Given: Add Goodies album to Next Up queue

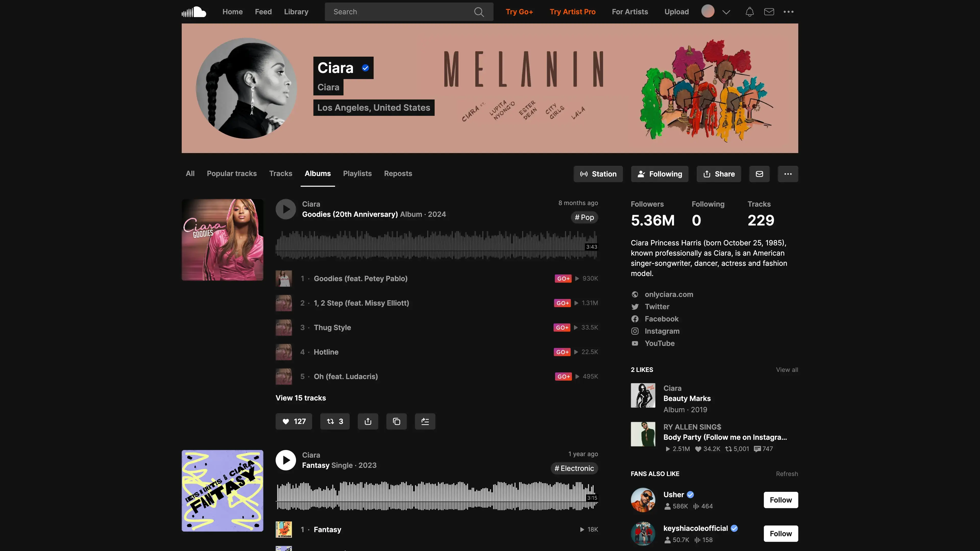Looking at the screenshot, I should pos(425,421).
